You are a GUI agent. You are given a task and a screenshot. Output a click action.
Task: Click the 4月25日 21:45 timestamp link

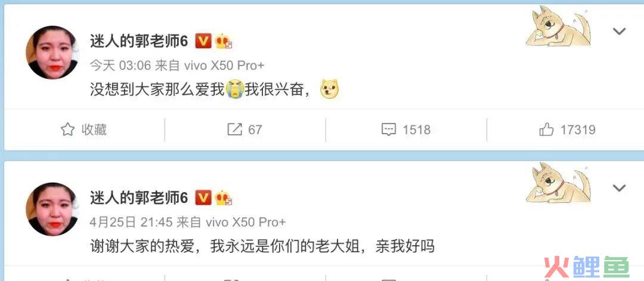tap(131, 223)
